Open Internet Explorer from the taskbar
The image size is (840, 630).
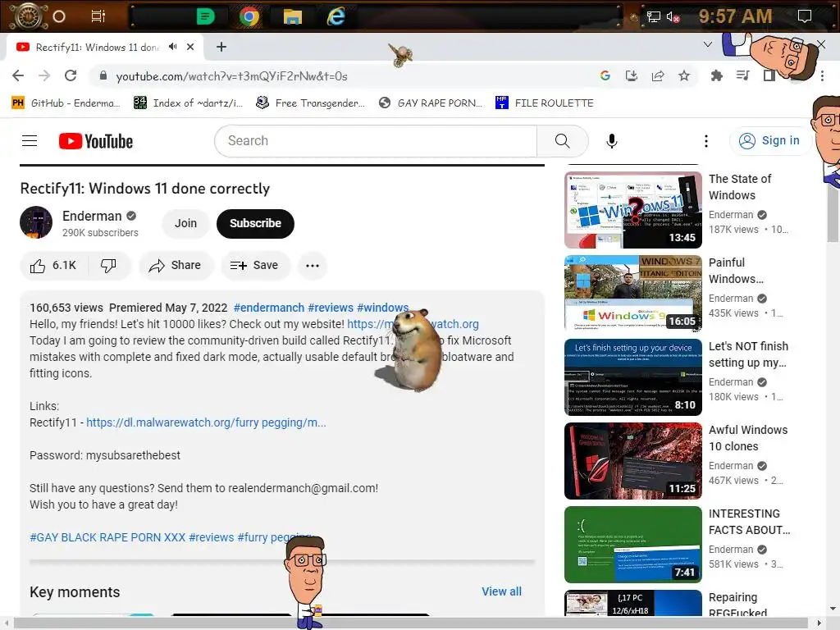coord(336,16)
